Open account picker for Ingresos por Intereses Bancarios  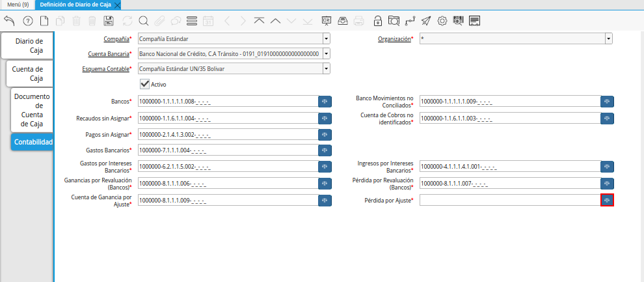pyautogui.click(x=607, y=167)
